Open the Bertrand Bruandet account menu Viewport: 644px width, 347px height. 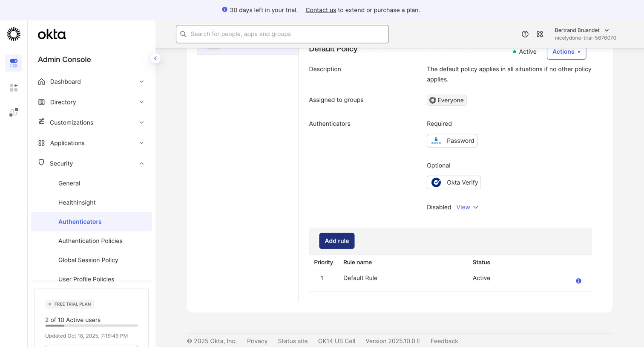[x=585, y=34]
